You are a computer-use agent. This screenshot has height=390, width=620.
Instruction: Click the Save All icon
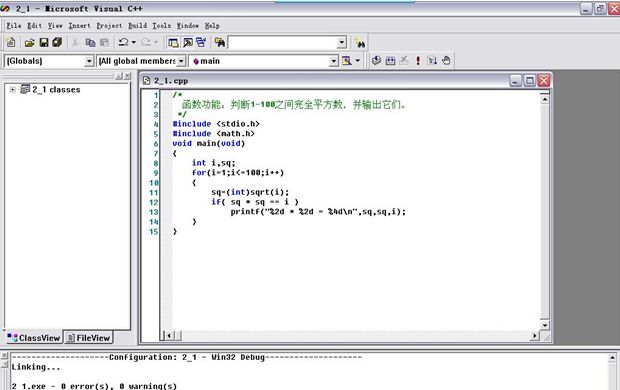pos(57,42)
